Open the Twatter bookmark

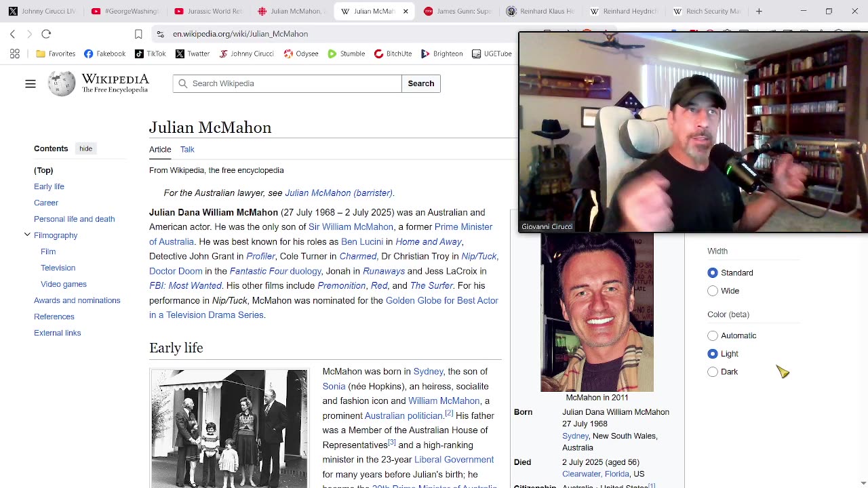tap(192, 54)
